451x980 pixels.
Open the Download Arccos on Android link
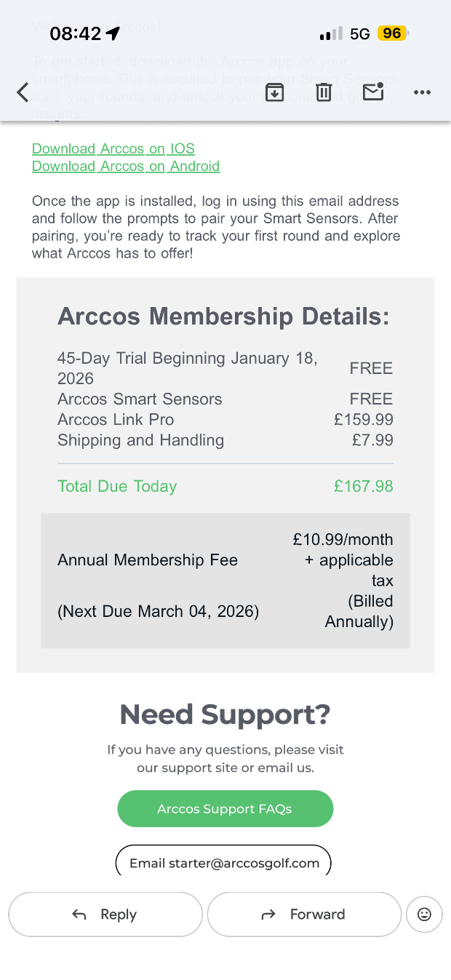coord(126,167)
